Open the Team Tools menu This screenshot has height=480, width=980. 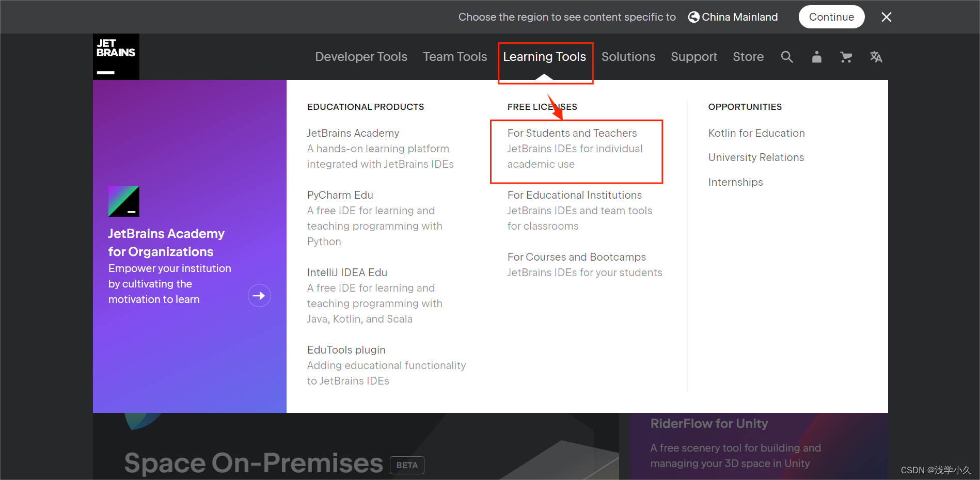coord(455,57)
